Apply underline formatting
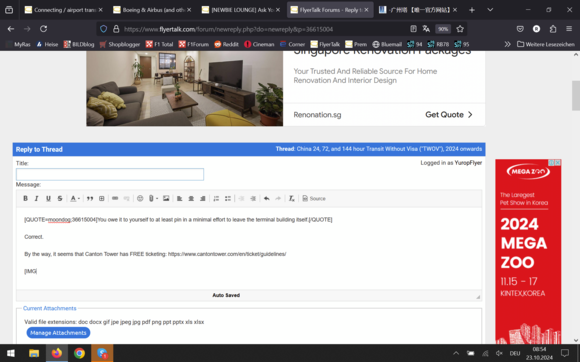This screenshot has width=580, height=362. [48, 199]
